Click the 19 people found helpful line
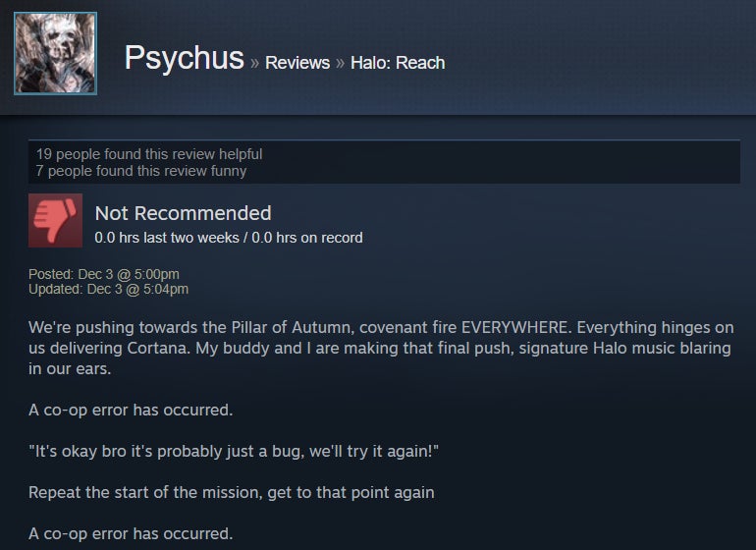This screenshot has height=550, width=756. 149,154
